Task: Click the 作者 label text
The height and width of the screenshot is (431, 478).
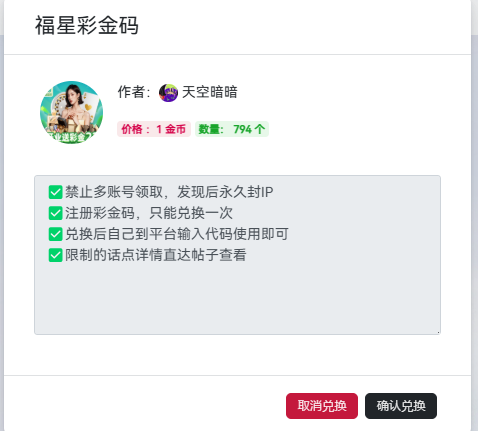Action: pyautogui.click(x=134, y=92)
